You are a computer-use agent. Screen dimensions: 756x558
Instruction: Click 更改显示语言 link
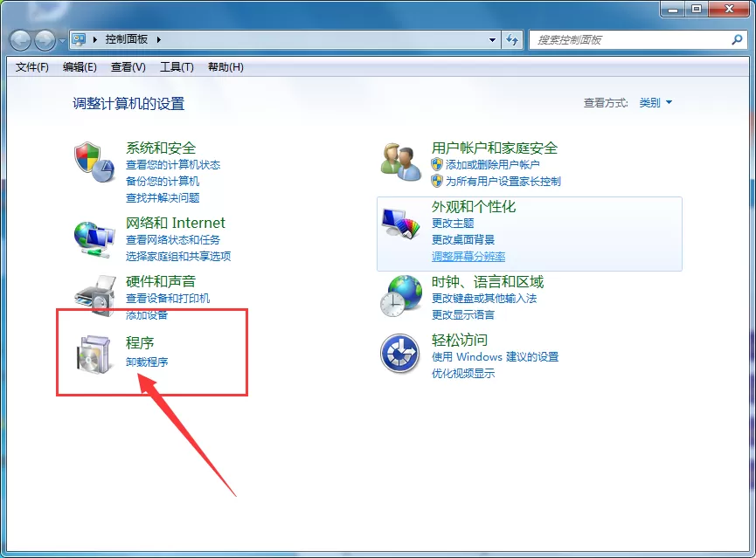[463, 314]
